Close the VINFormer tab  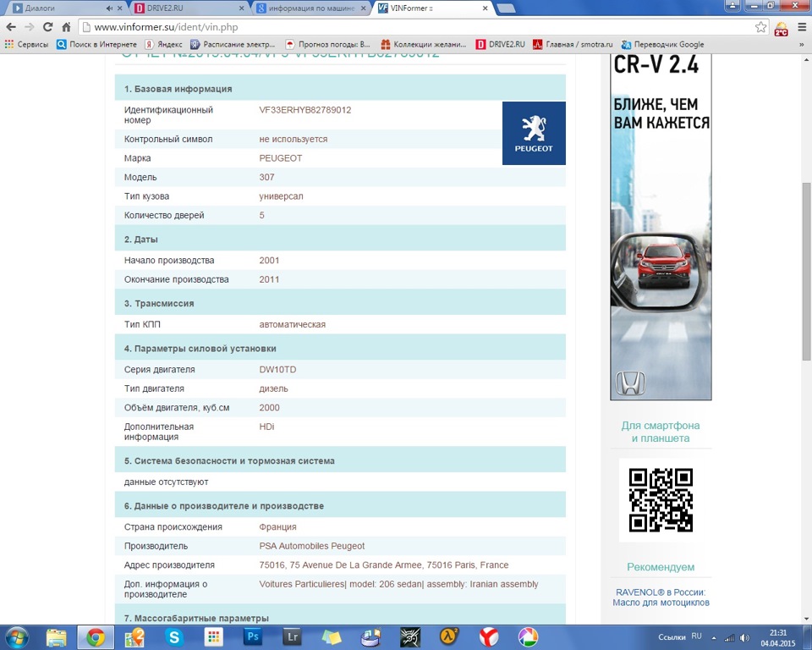click(x=486, y=8)
